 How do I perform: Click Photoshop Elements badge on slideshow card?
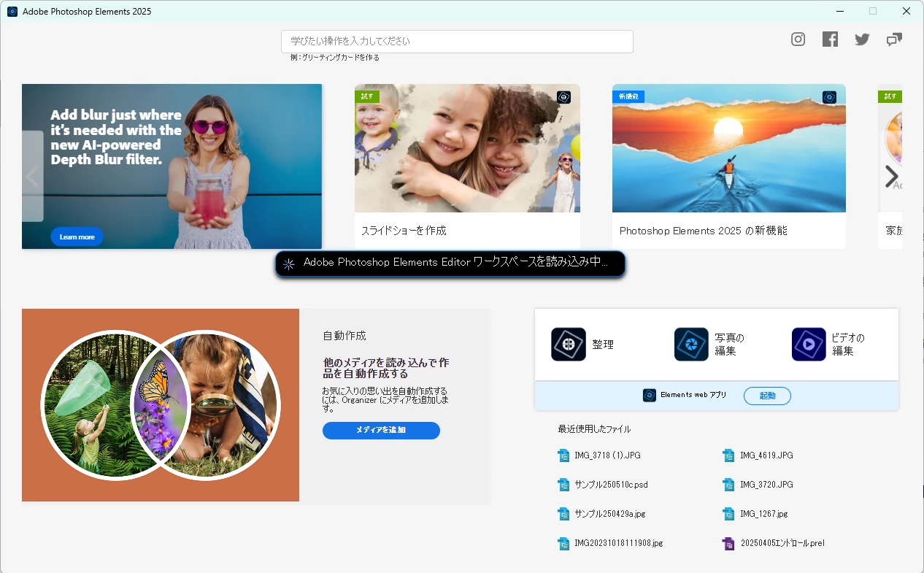pyautogui.click(x=563, y=97)
